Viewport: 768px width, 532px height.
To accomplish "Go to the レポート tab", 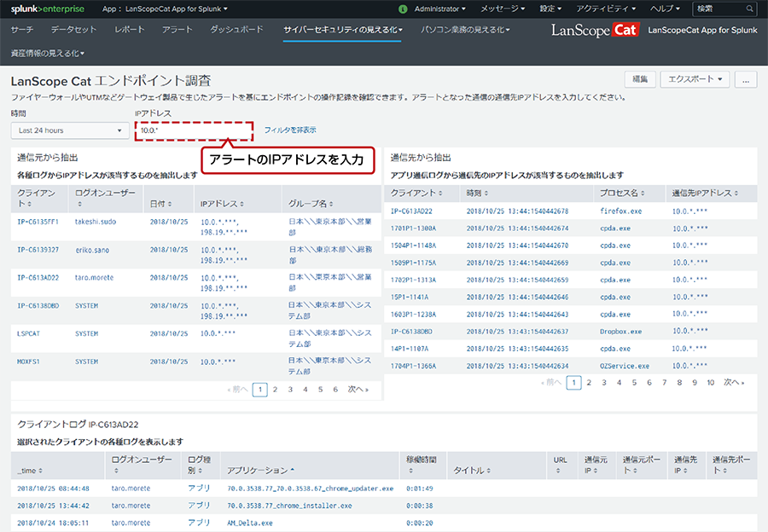I will click(x=130, y=30).
